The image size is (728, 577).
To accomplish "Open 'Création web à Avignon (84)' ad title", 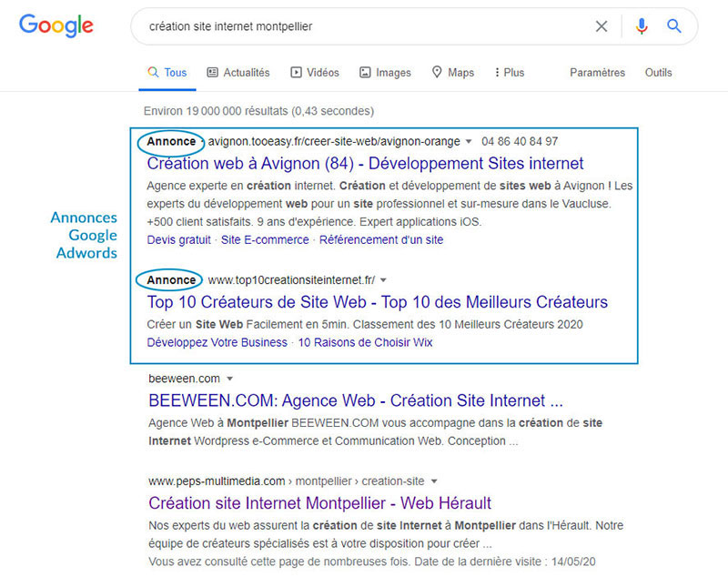I will [x=365, y=164].
